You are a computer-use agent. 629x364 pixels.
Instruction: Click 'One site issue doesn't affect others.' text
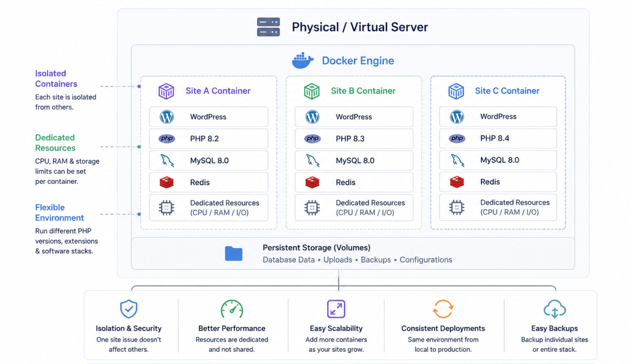pyautogui.click(x=129, y=344)
